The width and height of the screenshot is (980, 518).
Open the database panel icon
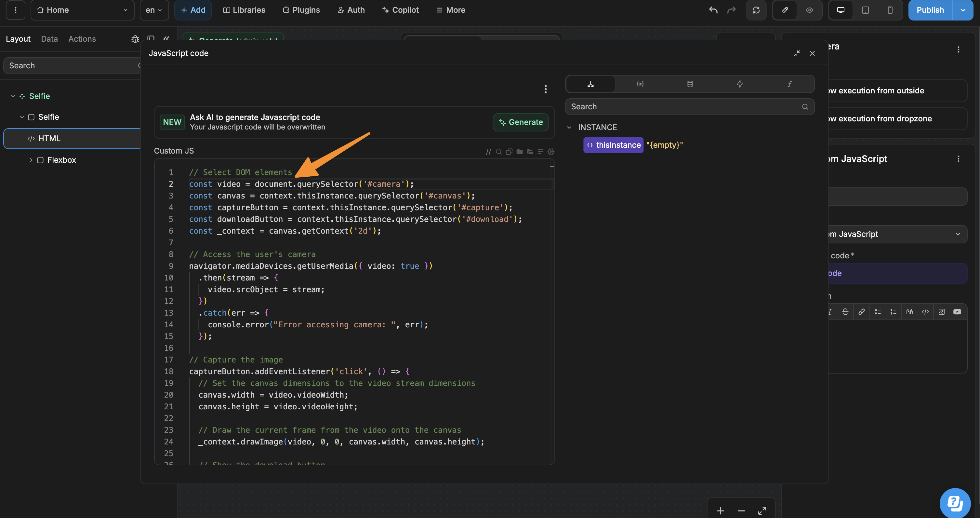coord(690,84)
